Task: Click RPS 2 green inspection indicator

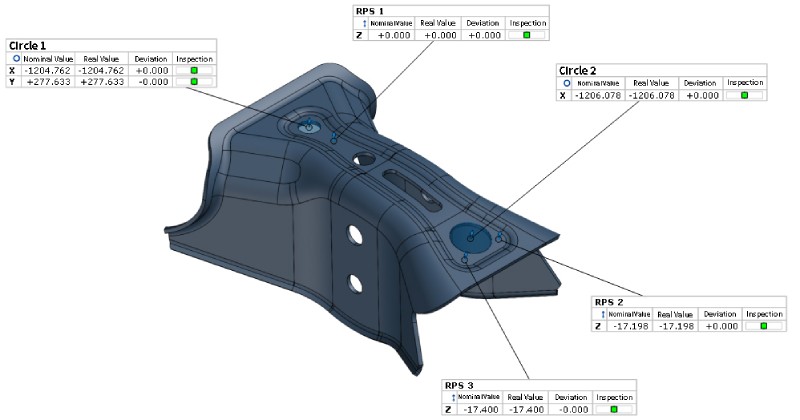Action: (764, 326)
